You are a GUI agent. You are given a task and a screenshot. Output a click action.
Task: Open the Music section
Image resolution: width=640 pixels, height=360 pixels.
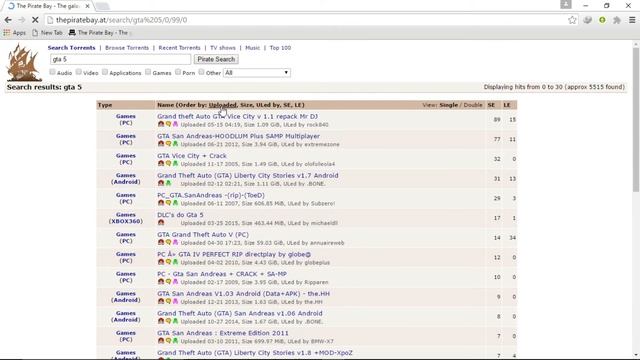click(x=253, y=48)
